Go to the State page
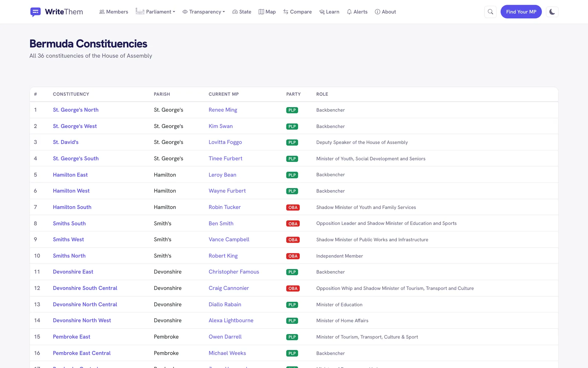Image resolution: width=588 pixels, height=368 pixels. [242, 12]
